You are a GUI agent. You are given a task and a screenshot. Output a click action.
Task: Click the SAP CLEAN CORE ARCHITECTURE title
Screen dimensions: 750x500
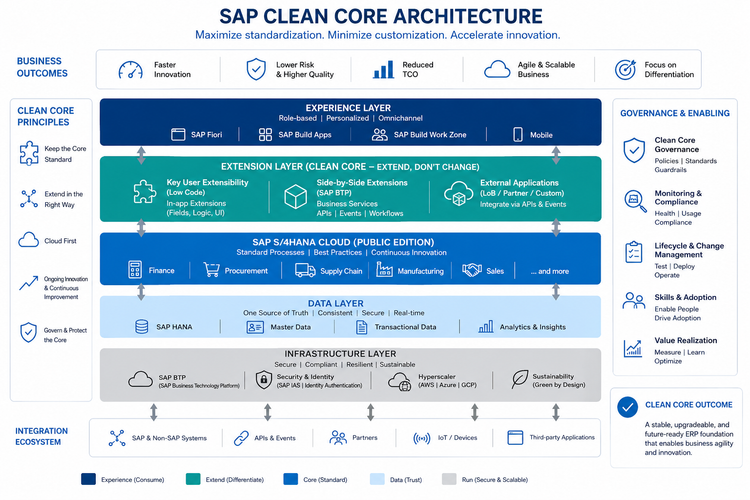[381, 16]
